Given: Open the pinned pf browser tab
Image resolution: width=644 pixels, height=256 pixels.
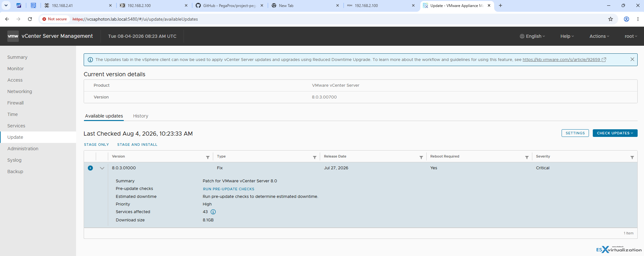Looking at the screenshot, I should (19, 5).
